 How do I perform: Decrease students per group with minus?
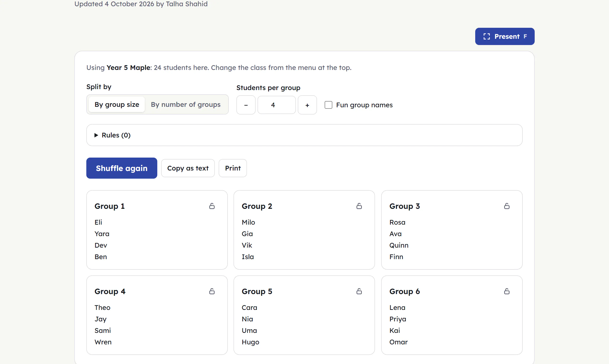point(246,105)
